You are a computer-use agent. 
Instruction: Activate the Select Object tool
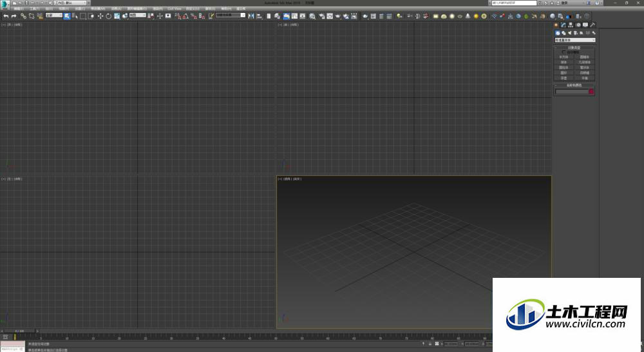[x=66, y=16]
